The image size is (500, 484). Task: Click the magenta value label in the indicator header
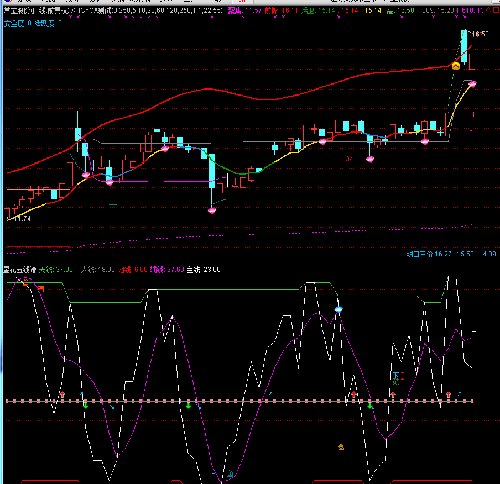tap(167, 269)
